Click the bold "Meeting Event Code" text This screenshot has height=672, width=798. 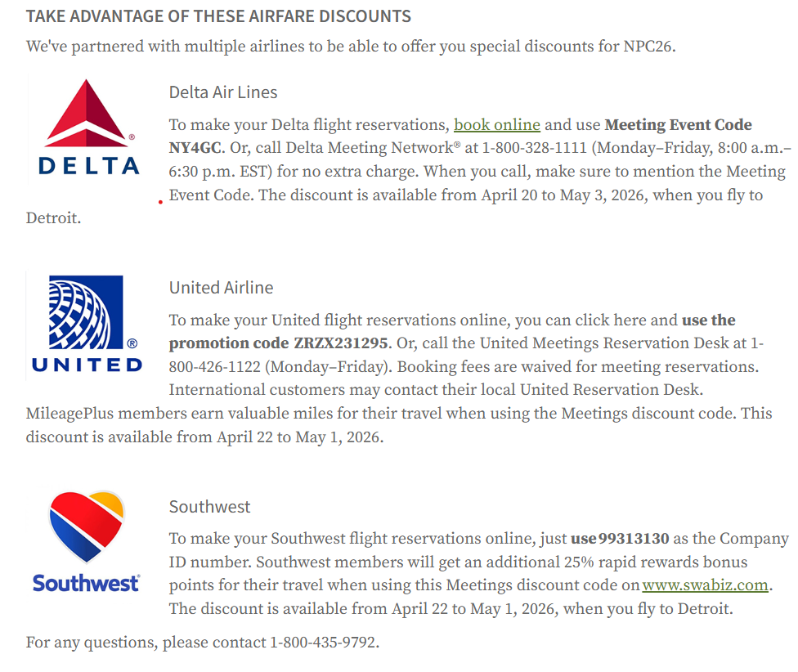tap(678, 125)
